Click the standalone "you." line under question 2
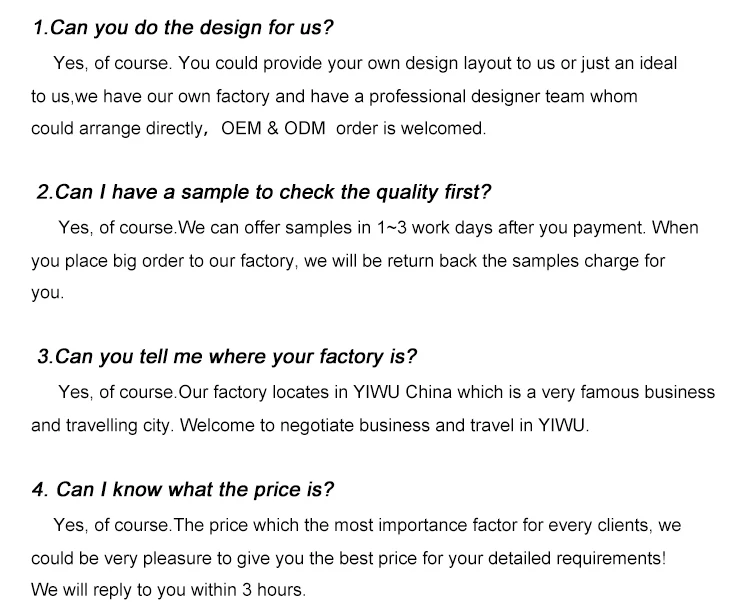This screenshot has height=613, width=750. [47, 294]
